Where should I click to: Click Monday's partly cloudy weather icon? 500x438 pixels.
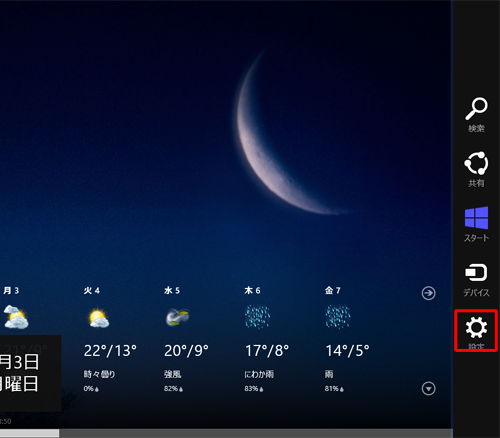pos(16,317)
